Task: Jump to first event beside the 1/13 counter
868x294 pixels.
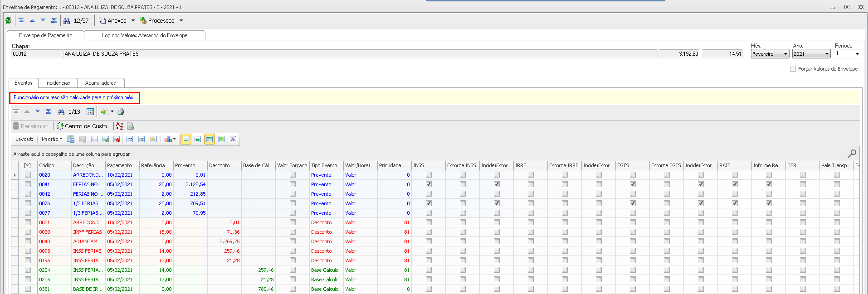Action: click(x=16, y=111)
